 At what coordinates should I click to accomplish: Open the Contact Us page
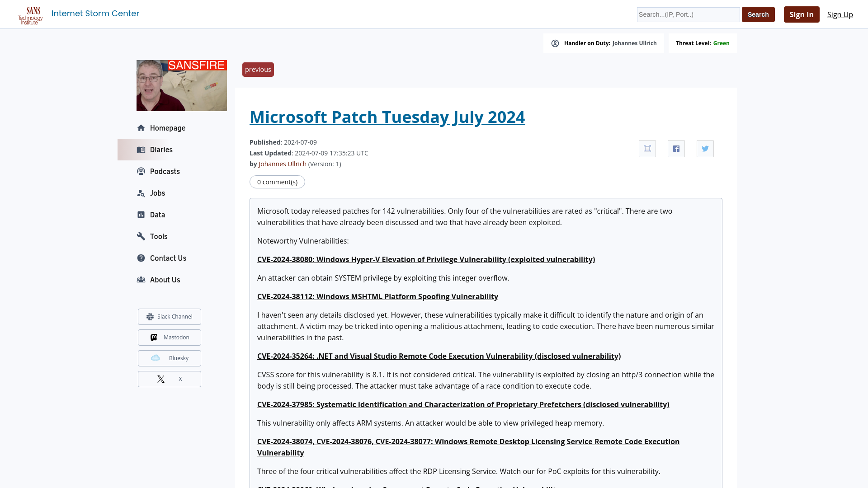168,258
